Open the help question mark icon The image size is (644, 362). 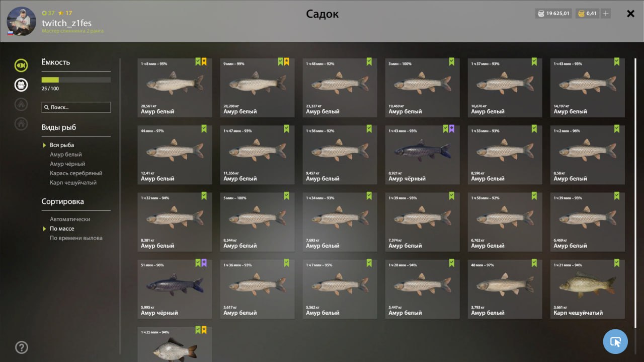pos(22,347)
